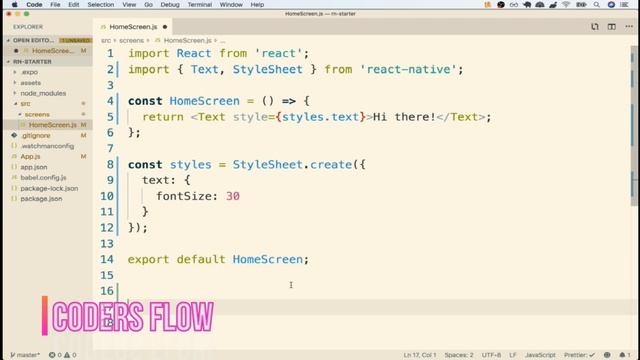This screenshot has width=640, height=360.
Task: Open the package-lock.json file
Action: [49, 189]
